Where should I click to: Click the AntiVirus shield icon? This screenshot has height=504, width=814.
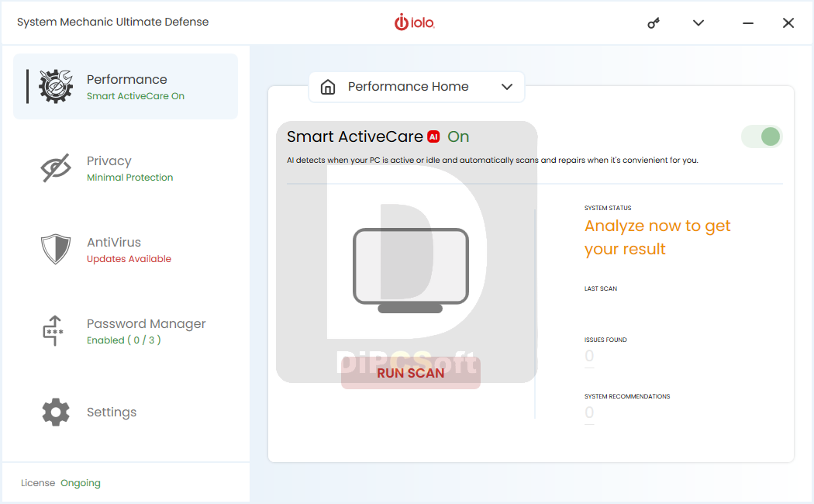pos(56,249)
